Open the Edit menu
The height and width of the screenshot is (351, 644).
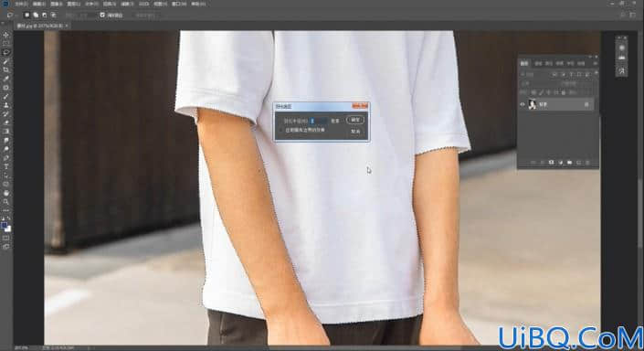39,4
